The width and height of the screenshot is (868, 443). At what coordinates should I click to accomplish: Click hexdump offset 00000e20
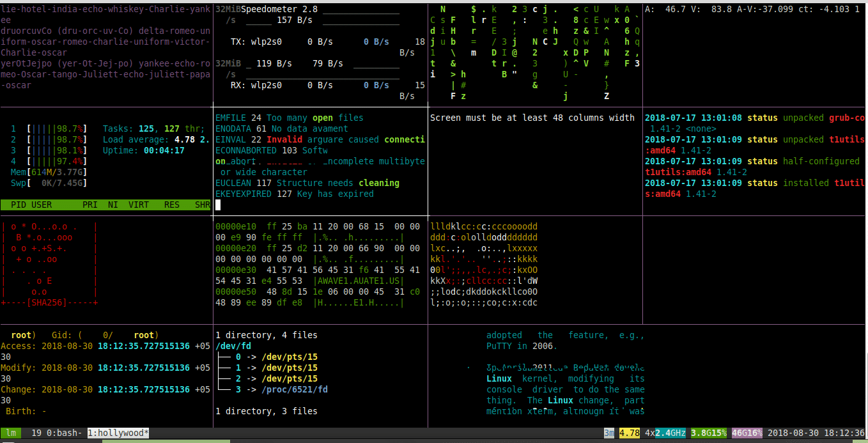click(x=236, y=248)
